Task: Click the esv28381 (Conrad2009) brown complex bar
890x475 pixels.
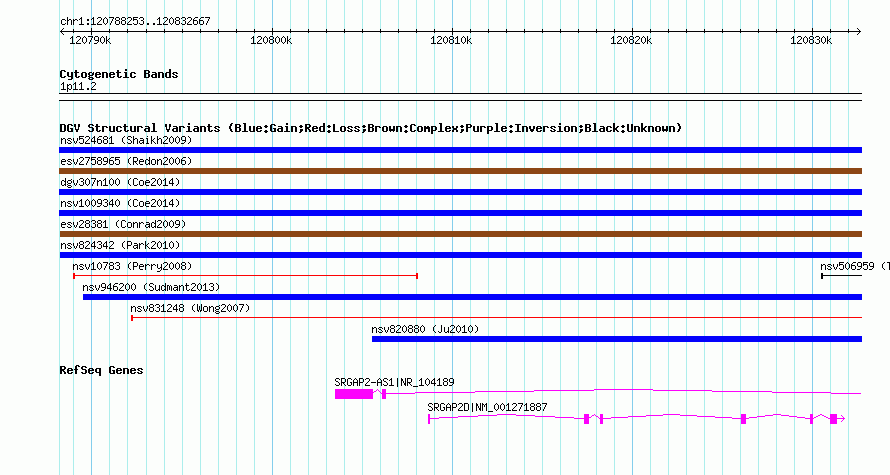Action: pos(460,234)
